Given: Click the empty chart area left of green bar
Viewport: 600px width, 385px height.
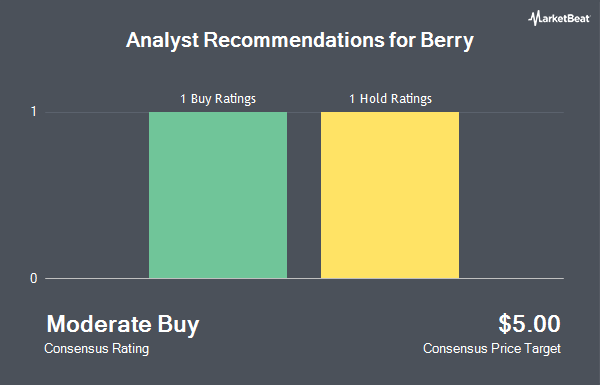Looking at the screenshot, I should pyautogui.click(x=97, y=195).
